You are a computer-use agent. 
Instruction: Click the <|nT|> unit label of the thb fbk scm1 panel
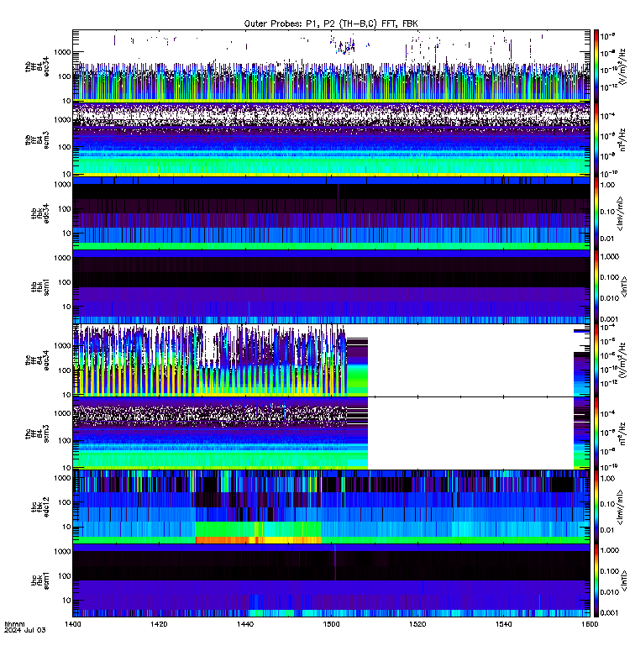[624, 286]
